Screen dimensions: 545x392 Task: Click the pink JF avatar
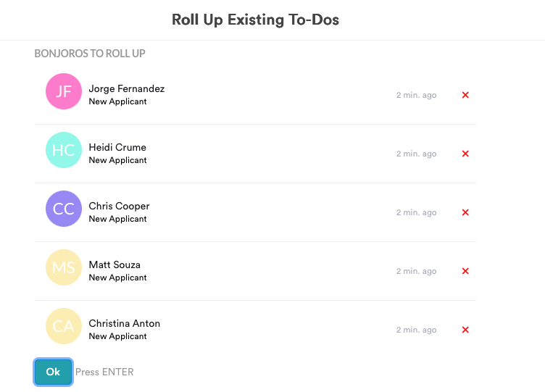click(64, 91)
